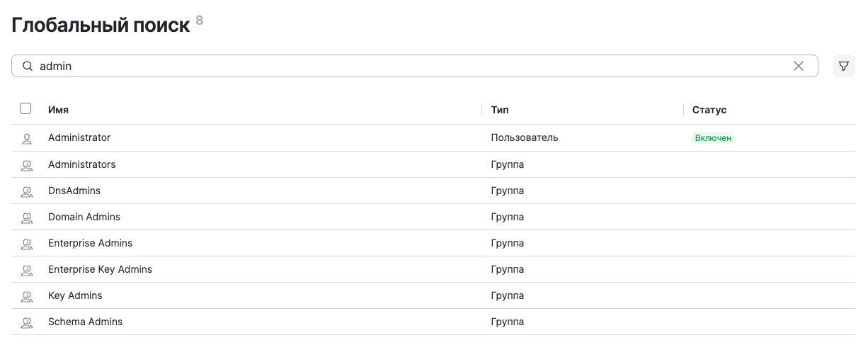Clear the search field with X icon
The image size is (868, 362).
798,66
